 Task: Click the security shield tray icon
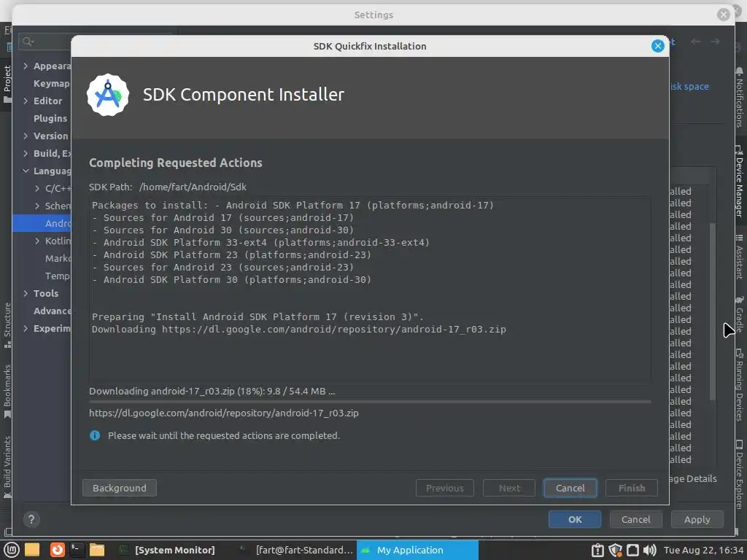click(615, 550)
